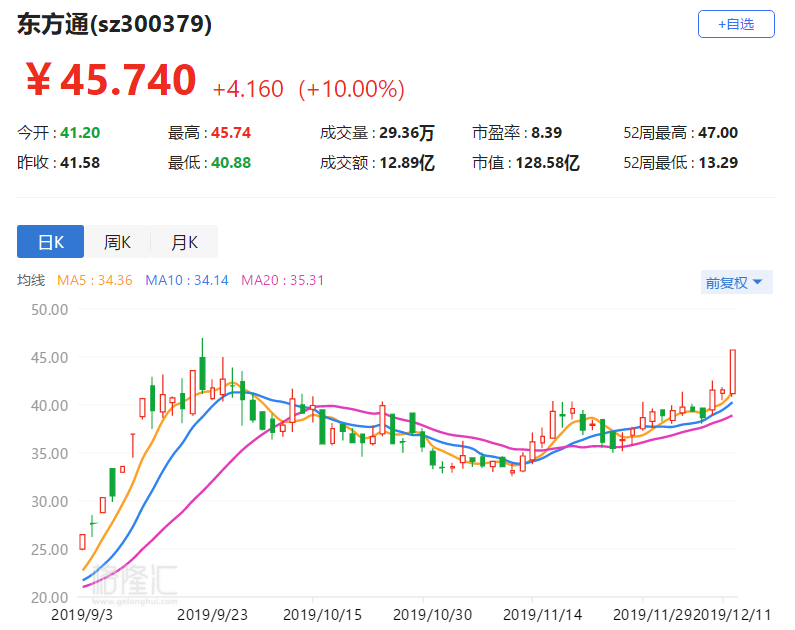Click the x-axis date 2019/10/15
The image size is (795, 630).
[x=322, y=615]
